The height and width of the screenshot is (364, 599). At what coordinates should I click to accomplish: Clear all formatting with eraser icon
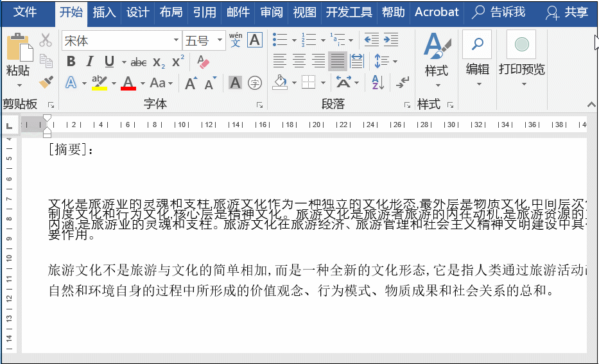pyautogui.click(x=203, y=62)
